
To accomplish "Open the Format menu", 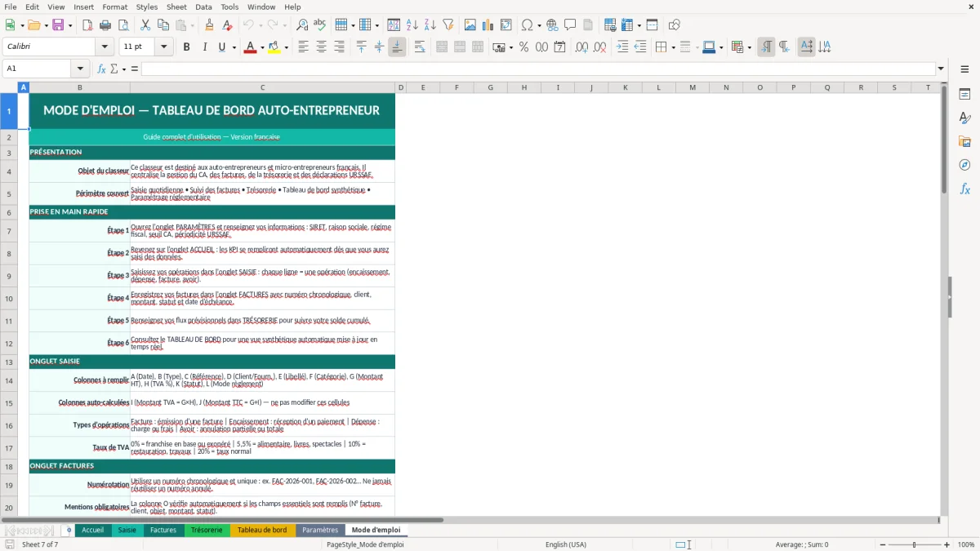I will tap(114, 7).
